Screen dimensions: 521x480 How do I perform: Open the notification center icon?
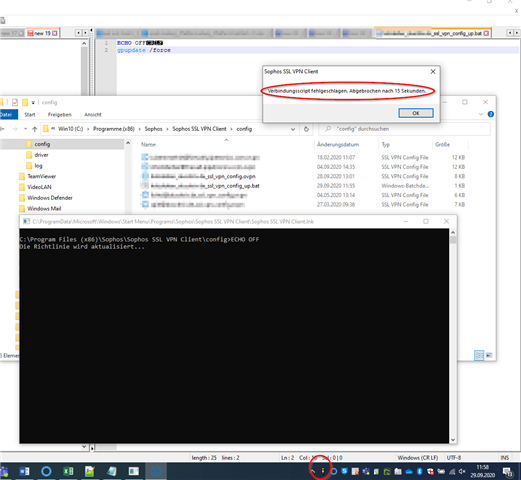coord(508,471)
